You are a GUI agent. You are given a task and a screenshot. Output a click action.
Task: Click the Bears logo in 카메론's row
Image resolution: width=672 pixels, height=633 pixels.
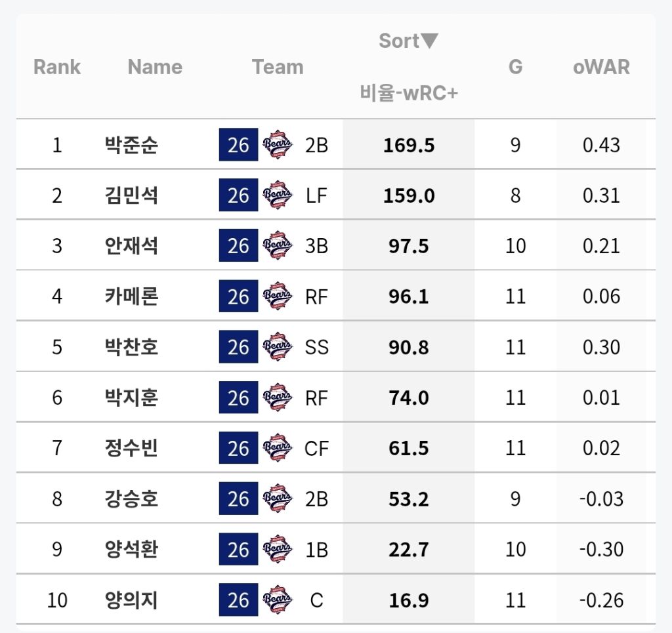point(277,296)
